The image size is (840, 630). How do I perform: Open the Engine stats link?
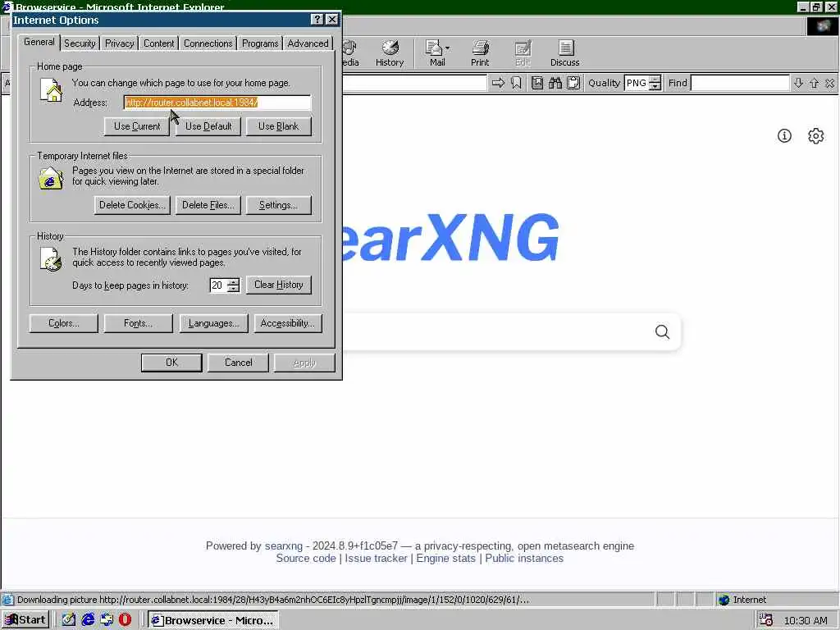(445, 558)
